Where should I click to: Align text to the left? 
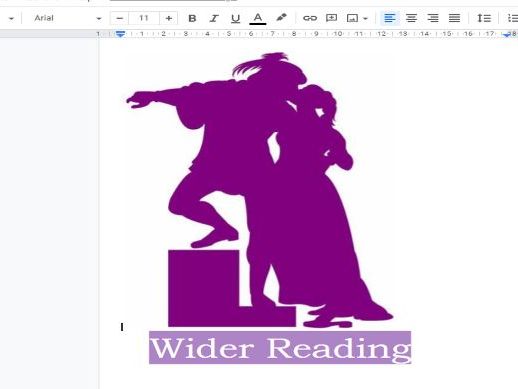[x=390, y=18]
